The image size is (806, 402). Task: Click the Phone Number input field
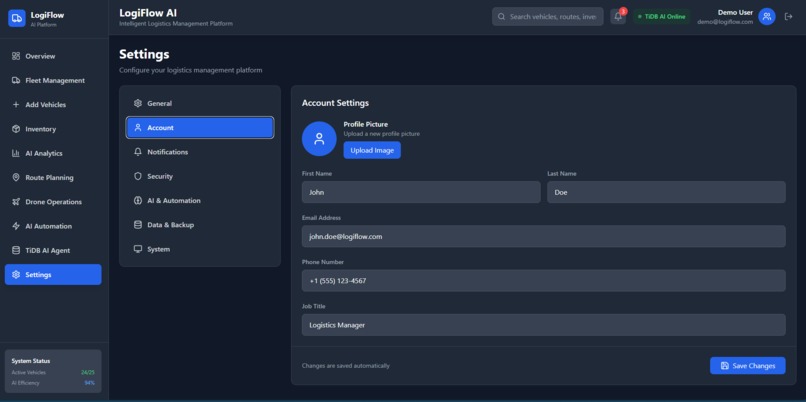point(544,281)
